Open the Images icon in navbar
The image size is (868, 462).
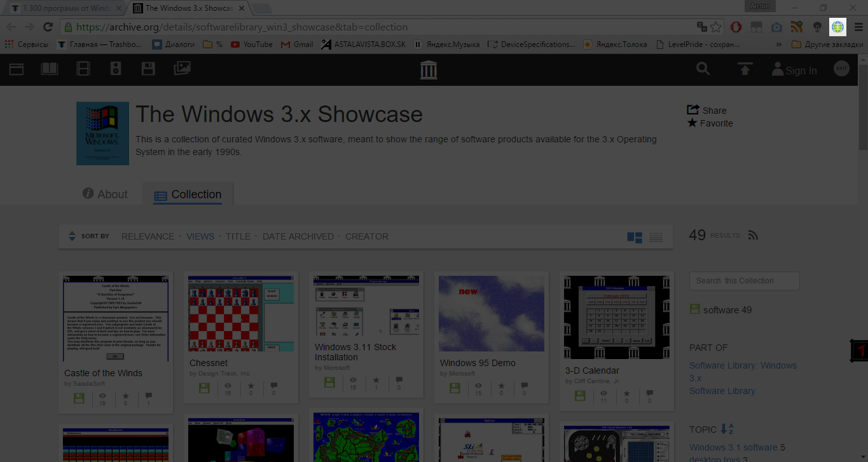(182, 69)
